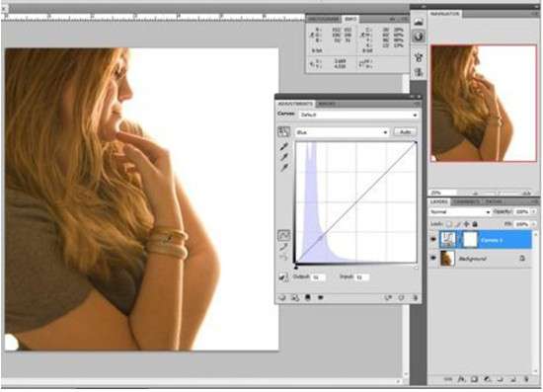Delete layer using Layers panel trash icon
Image resolution: width=543 pixels, height=392 pixels.
point(526,379)
